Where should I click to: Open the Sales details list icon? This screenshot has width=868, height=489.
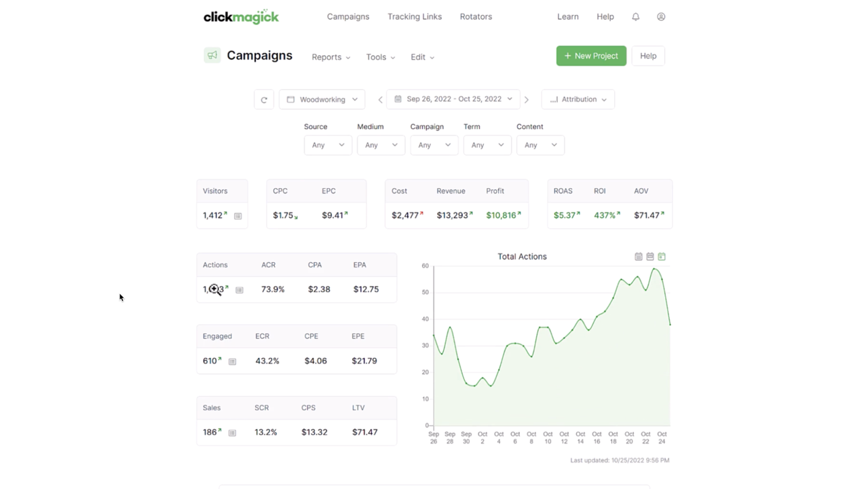(x=232, y=433)
